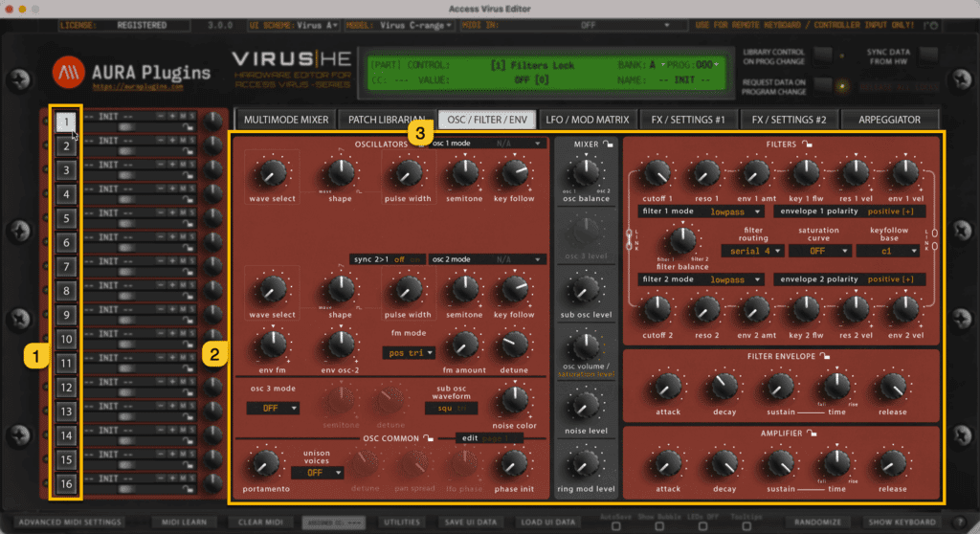Viewport: 980px width, 534px height.
Task: Click the help question mark icon
Action: pos(961,523)
